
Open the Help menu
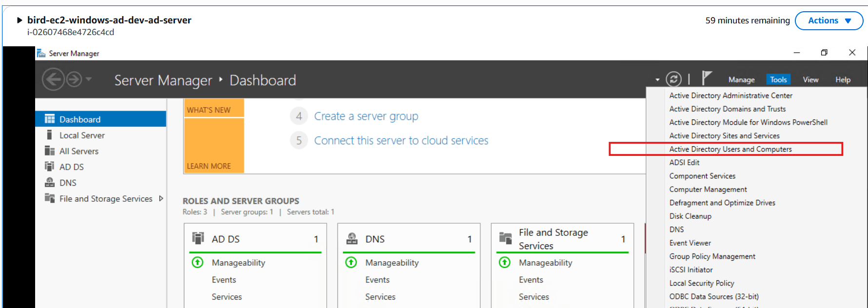tap(843, 79)
